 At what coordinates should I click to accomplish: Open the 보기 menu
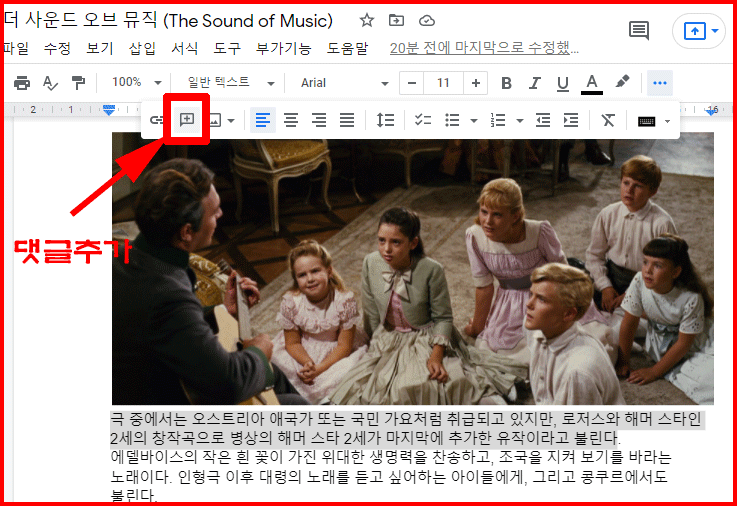[100, 48]
